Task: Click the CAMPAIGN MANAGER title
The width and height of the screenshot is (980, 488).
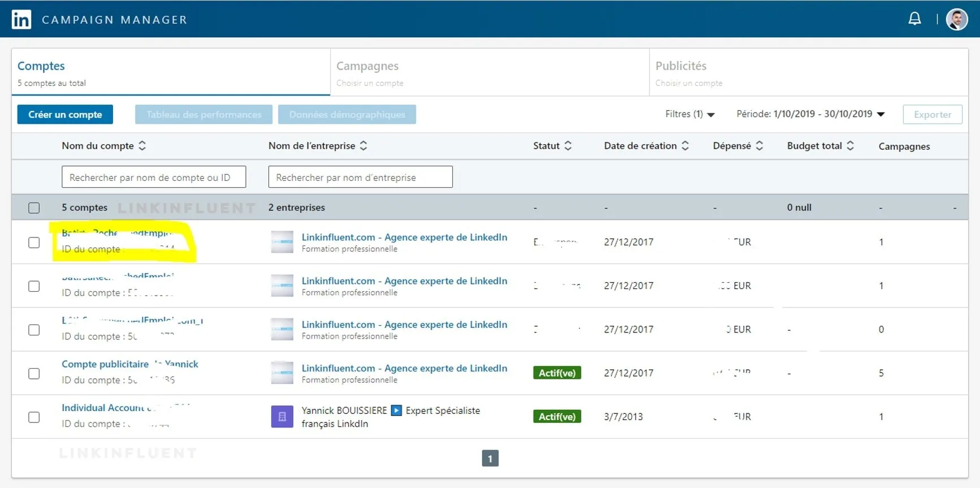Action: coord(115,20)
